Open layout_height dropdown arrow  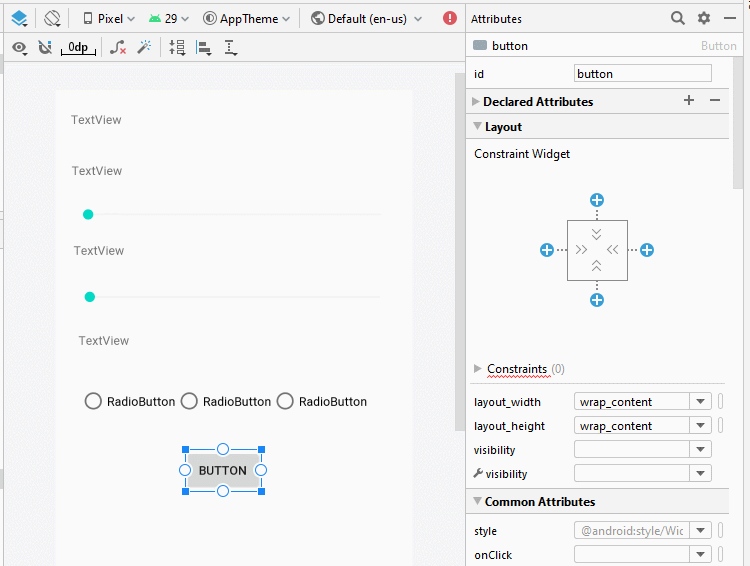point(700,425)
